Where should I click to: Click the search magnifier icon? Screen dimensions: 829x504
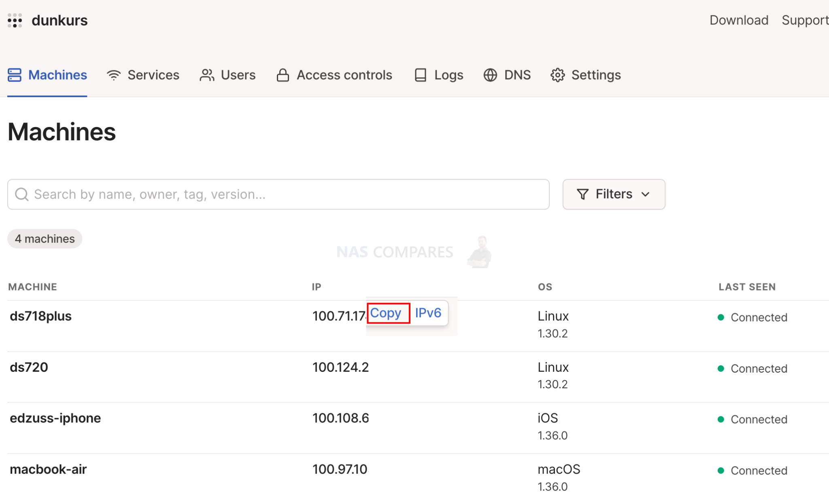(22, 194)
